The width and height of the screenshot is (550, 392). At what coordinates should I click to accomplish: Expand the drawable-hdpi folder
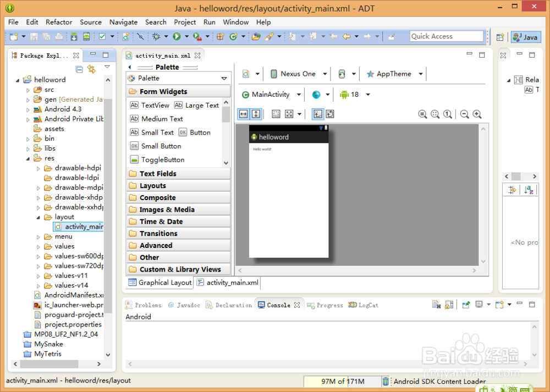pyautogui.click(x=38, y=169)
